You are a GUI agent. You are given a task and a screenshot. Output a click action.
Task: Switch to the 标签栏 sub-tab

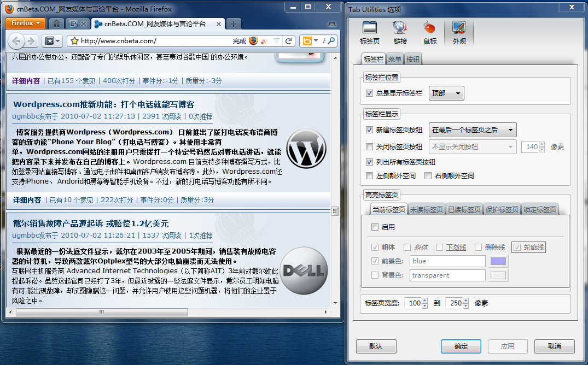[374, 59]
